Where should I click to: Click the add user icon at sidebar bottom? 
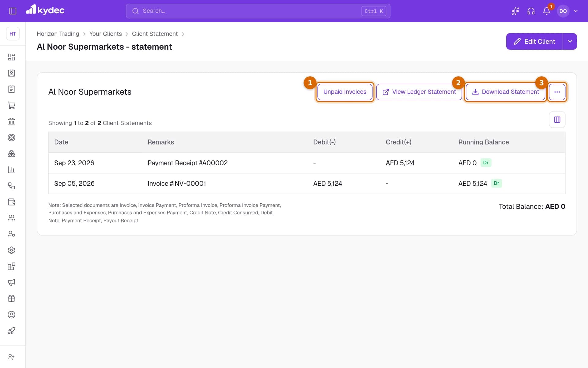[11, 357]
